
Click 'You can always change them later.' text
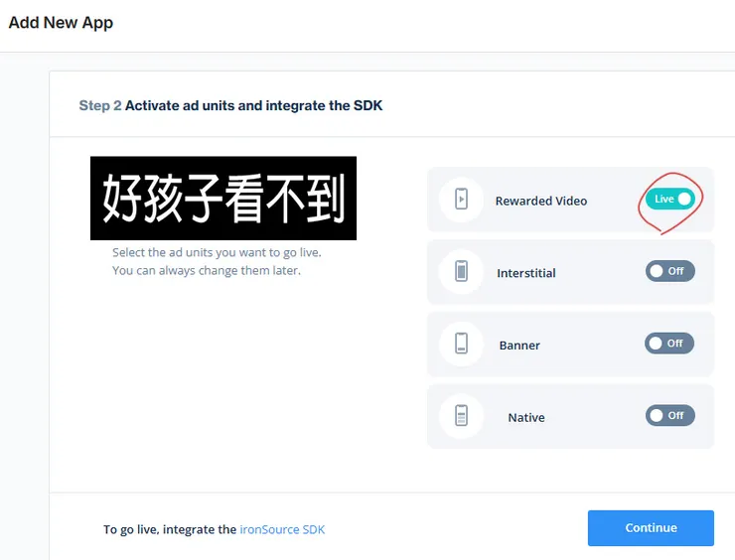207,270
